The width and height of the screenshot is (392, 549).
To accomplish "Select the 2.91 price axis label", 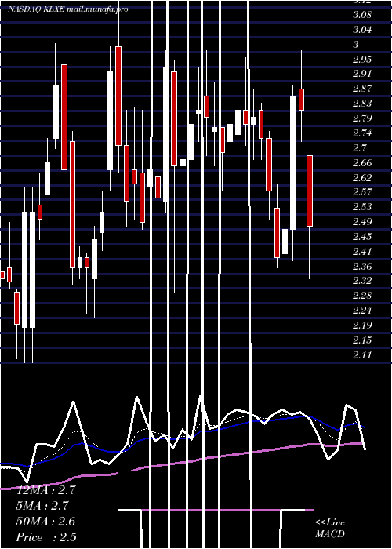I will pyautogui.click(x=362, y=74).
